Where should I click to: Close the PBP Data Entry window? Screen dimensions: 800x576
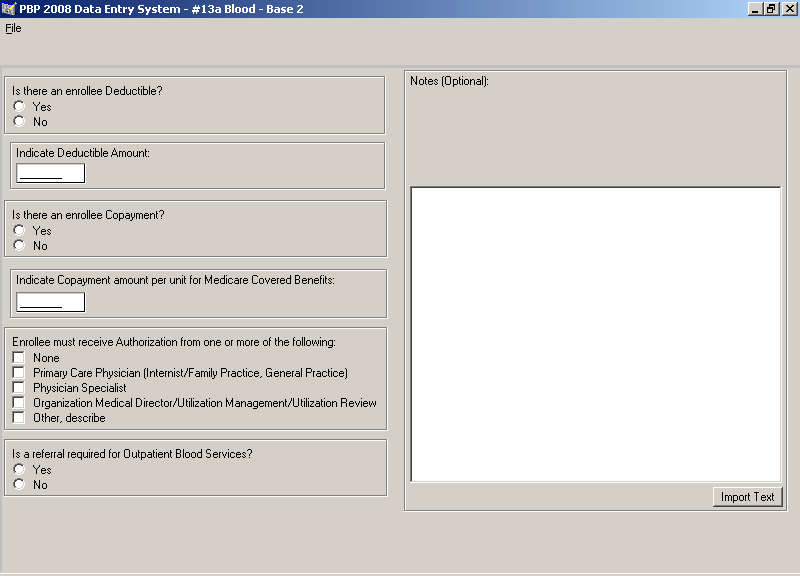coord(789,9)
